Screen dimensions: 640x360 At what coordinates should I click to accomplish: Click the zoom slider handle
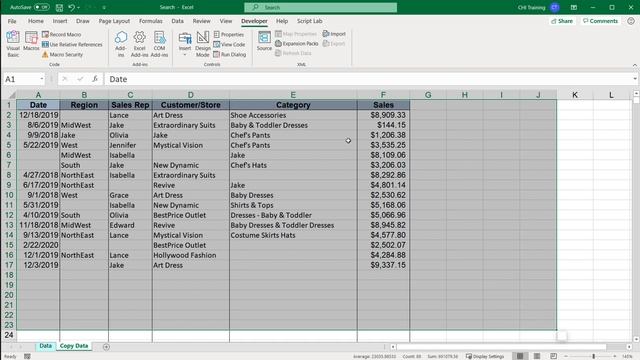point(593,356)
